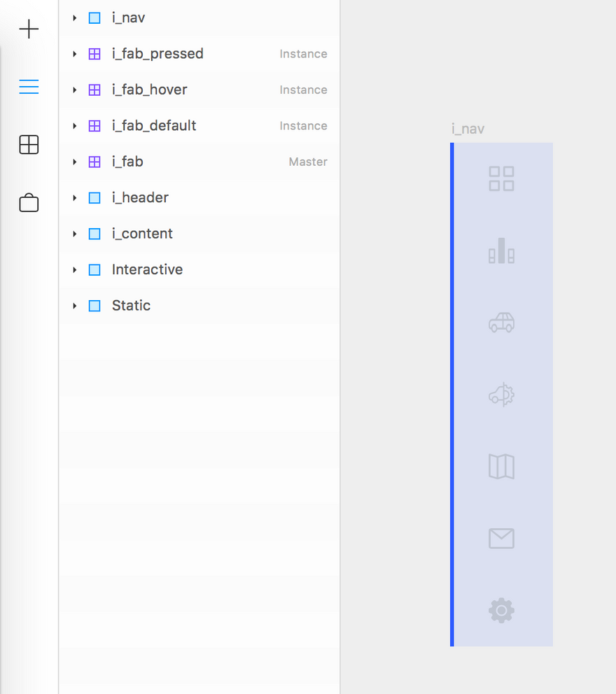Select the Interactive layer row
The width and height of the screenshot is (616, 694).
pyautogui.click(x=199, y=269)
